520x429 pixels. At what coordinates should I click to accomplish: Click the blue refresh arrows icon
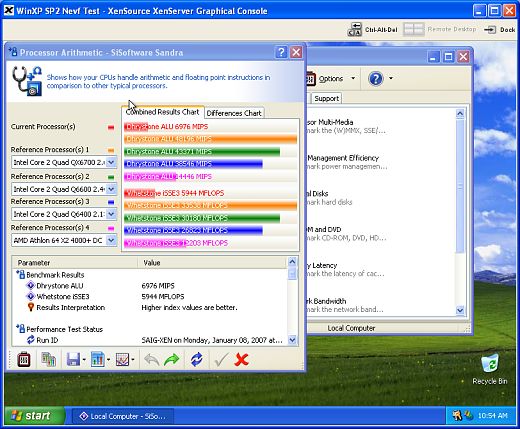[x=197, y=360]
